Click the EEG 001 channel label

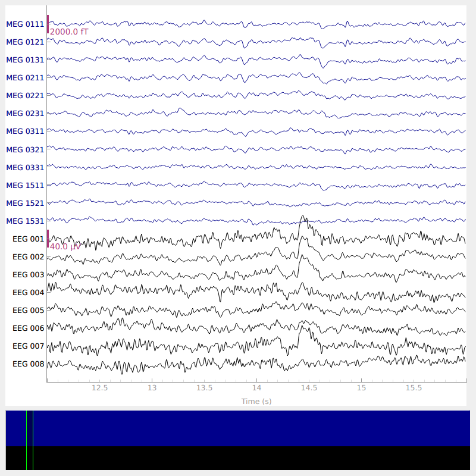tap(28, 239)
